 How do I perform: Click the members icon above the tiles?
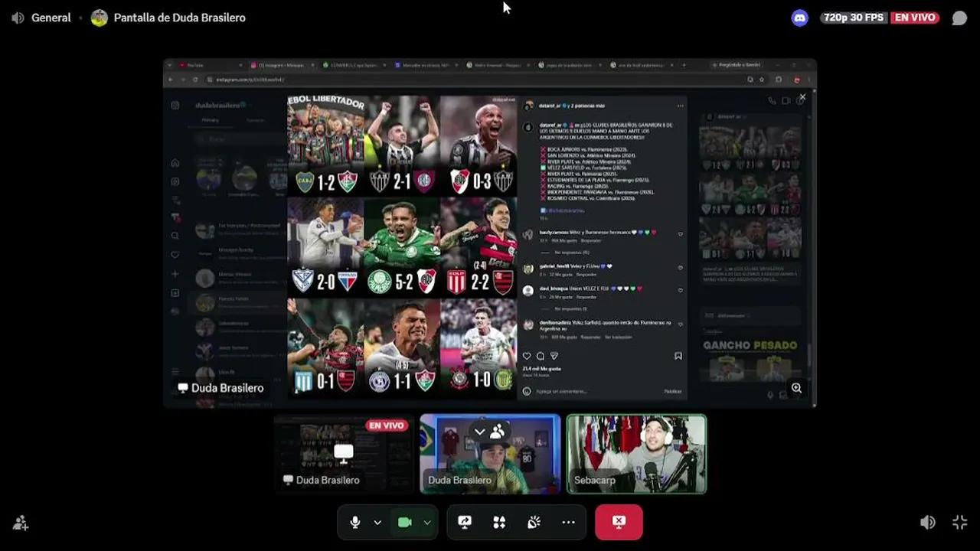point(497,432)
